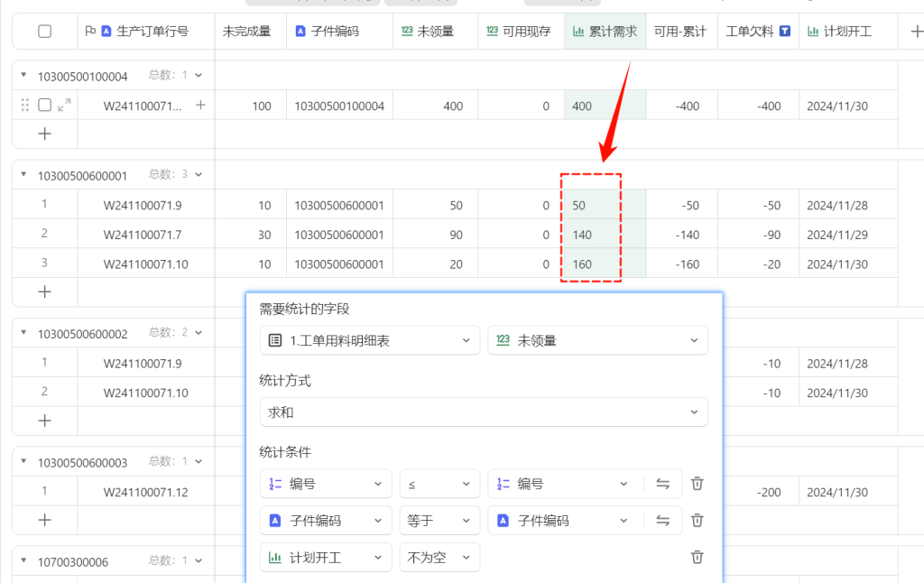Tick the select-all checkbox in header
Image resolution: width=924 pixels, height=583 pixels.
point(45,32)
